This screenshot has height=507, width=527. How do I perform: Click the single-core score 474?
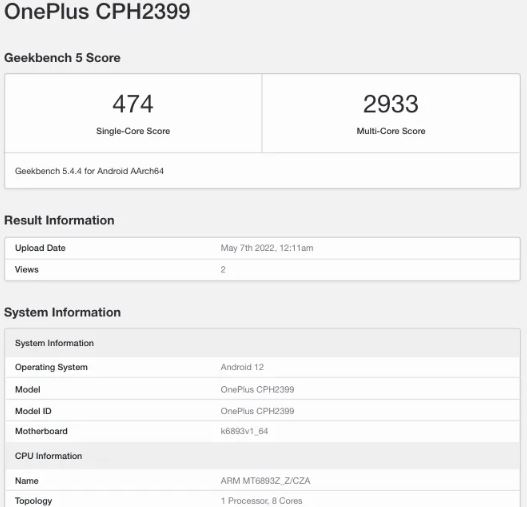point(133,104)
